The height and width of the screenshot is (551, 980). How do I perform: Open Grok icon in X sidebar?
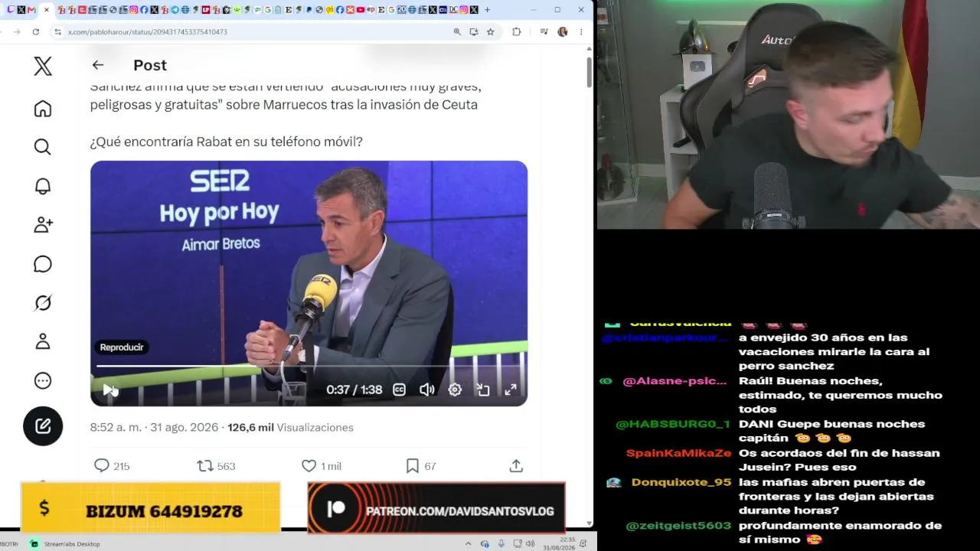pyautogui.click(x=43, y=303)
